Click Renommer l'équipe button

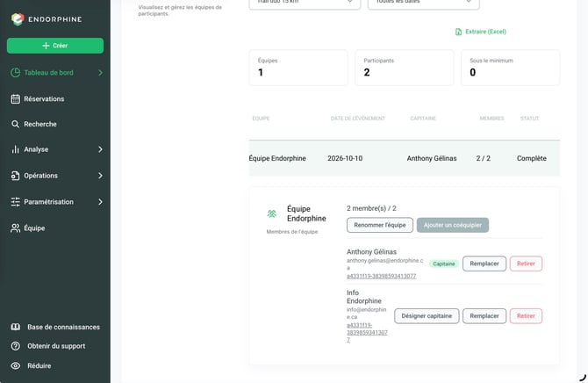pyautogui.click(x=380, y=225)
